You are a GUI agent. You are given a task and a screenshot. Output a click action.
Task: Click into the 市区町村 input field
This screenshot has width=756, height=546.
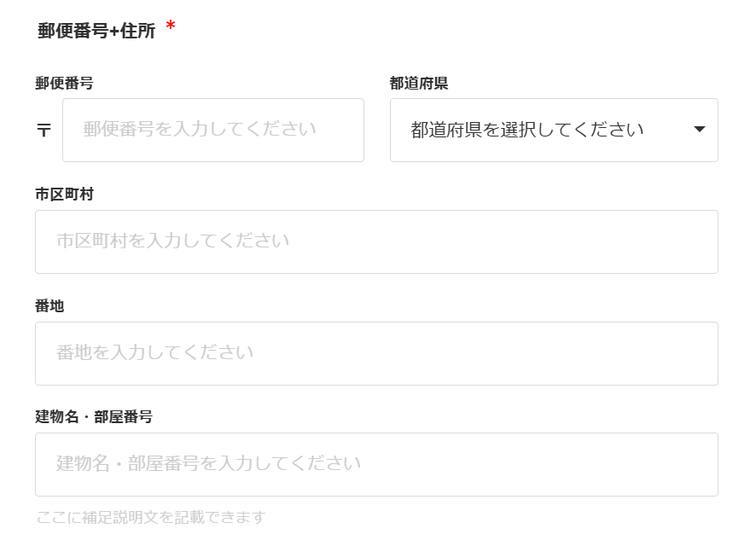pos(376,241)
